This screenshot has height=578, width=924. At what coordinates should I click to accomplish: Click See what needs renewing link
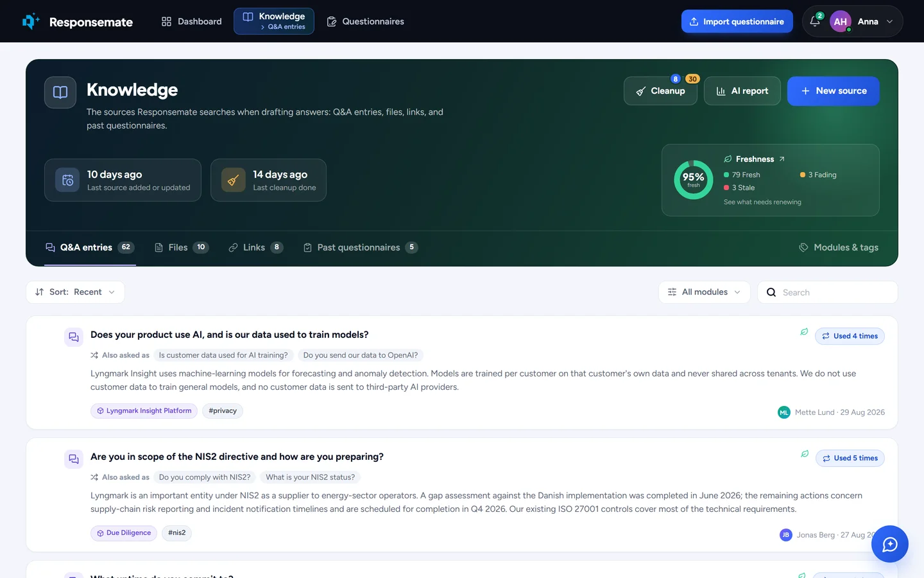762,202
